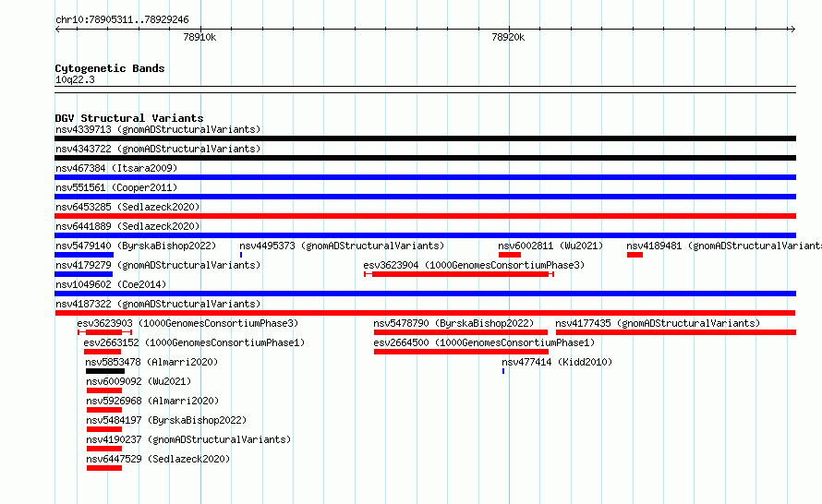822x504 pixels.
Task: Open variant nsv551561 (Cooper2011)
Action: (116, 187)
